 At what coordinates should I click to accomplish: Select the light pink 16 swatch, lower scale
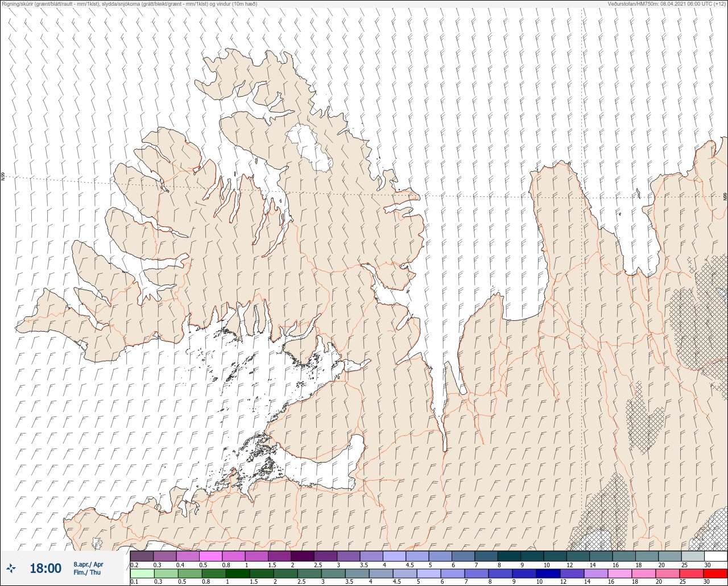click(x=619, y=573)
